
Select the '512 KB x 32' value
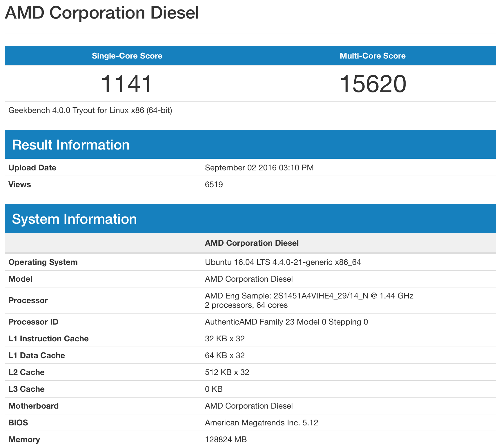click(x=227, y=372)
